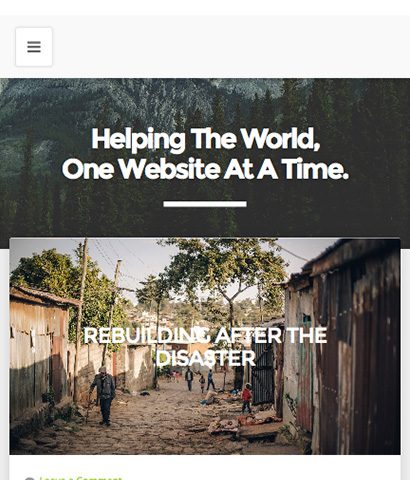410x480 pixels.
Task: Open the 'Leave a Comment' link
Action: (x=80, y=478)
